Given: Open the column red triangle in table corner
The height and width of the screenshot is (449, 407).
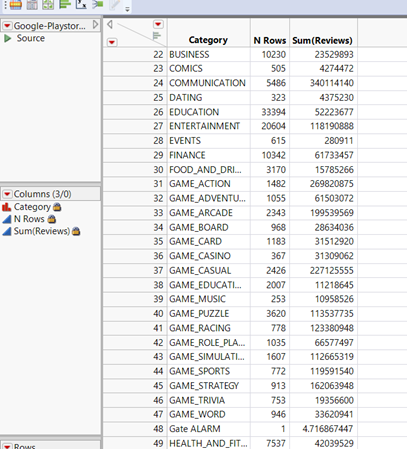Looking at the screenshot, I should (158, 24).
